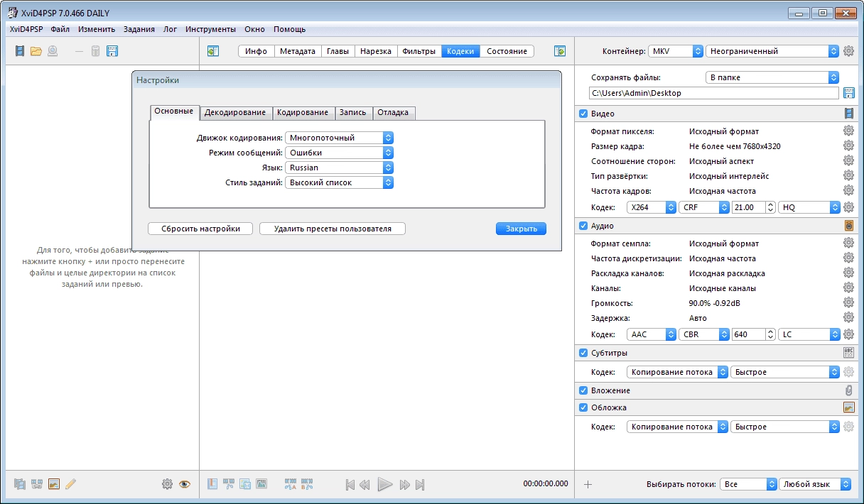Click the film strip icon in Видео header
864x504 pixels.
pos(848,114)
